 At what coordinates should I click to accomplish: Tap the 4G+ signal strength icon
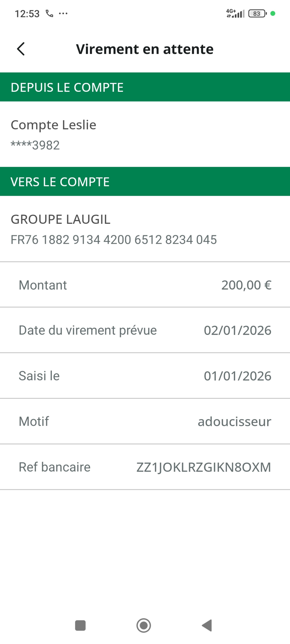(235, 13)
